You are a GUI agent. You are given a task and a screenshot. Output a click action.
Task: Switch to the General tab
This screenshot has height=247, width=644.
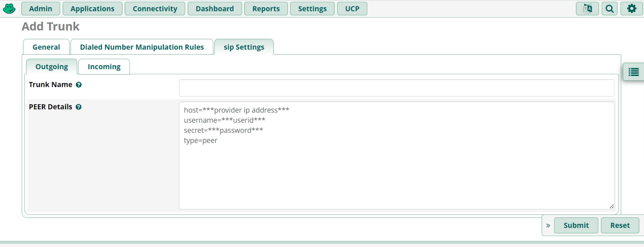click(46, 47)
